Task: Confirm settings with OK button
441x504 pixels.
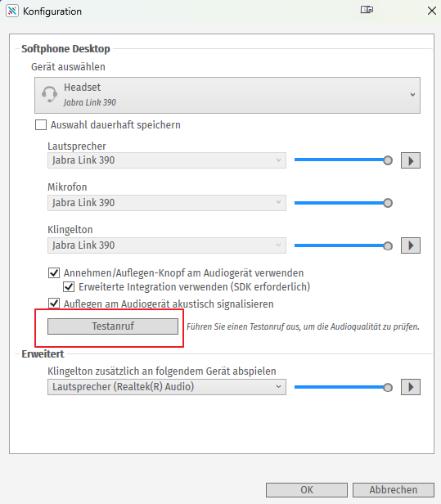Action: [307, 490]
